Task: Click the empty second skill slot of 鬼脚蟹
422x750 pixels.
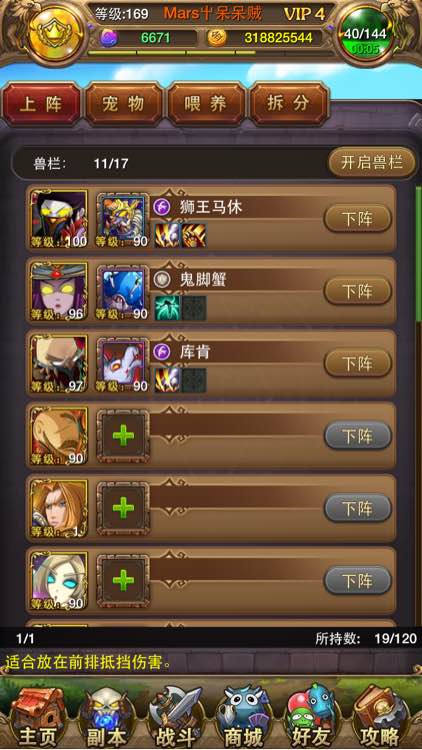Action: (x=194, y=307)
